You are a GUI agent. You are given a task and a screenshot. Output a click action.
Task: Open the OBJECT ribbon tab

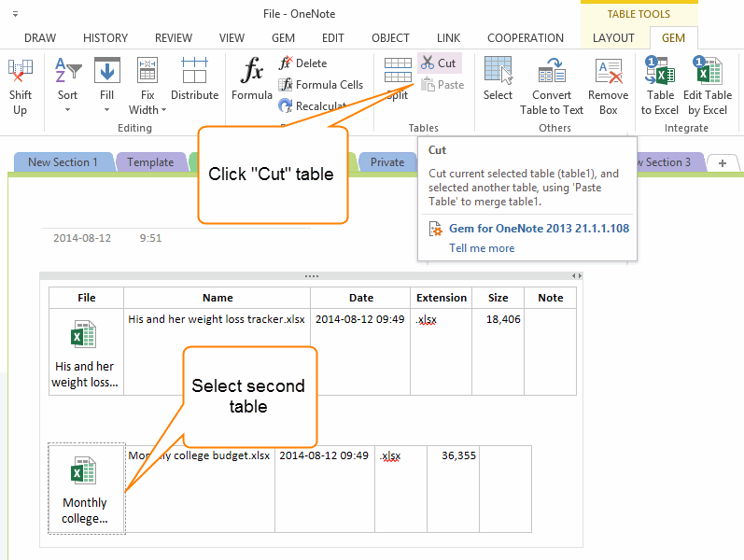point(390,38)
